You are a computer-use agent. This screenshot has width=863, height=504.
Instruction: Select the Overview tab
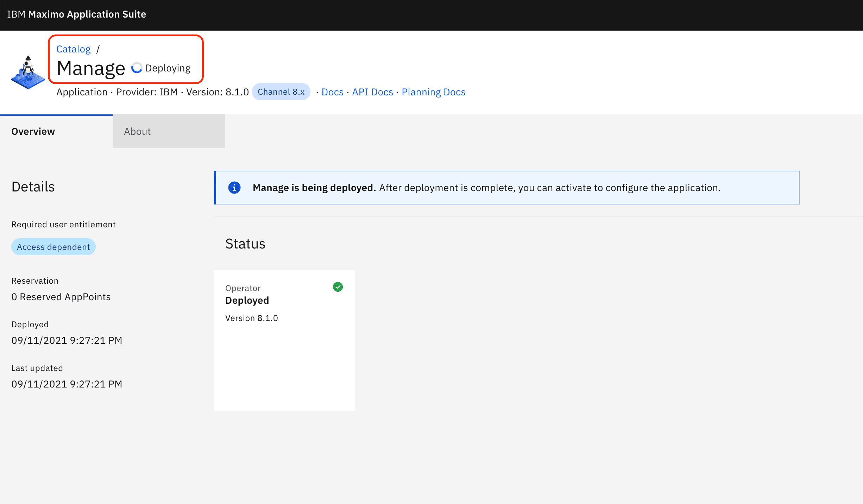coord(56,131)
